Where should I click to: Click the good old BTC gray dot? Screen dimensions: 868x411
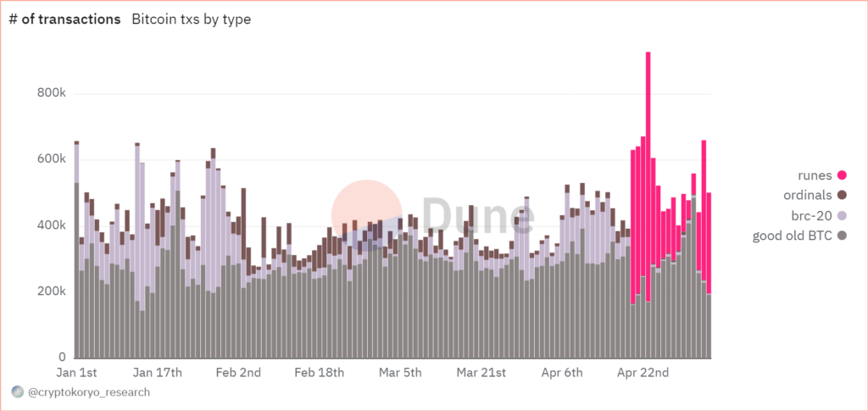pos(842,236)
